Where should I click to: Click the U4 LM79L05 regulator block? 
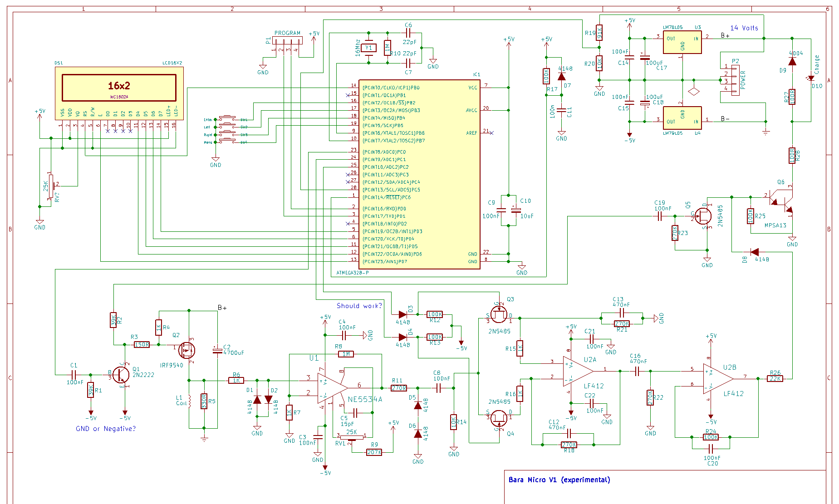[682, 118]
